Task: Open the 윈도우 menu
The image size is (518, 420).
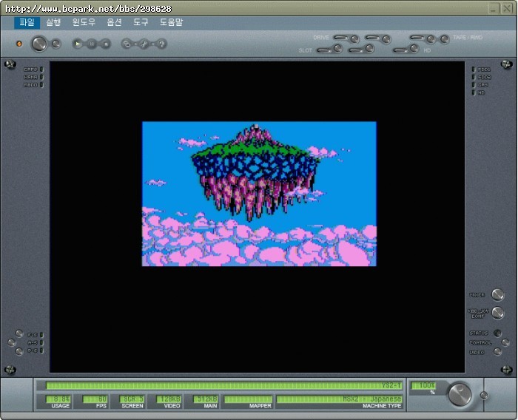Action: tap(84, 22)
